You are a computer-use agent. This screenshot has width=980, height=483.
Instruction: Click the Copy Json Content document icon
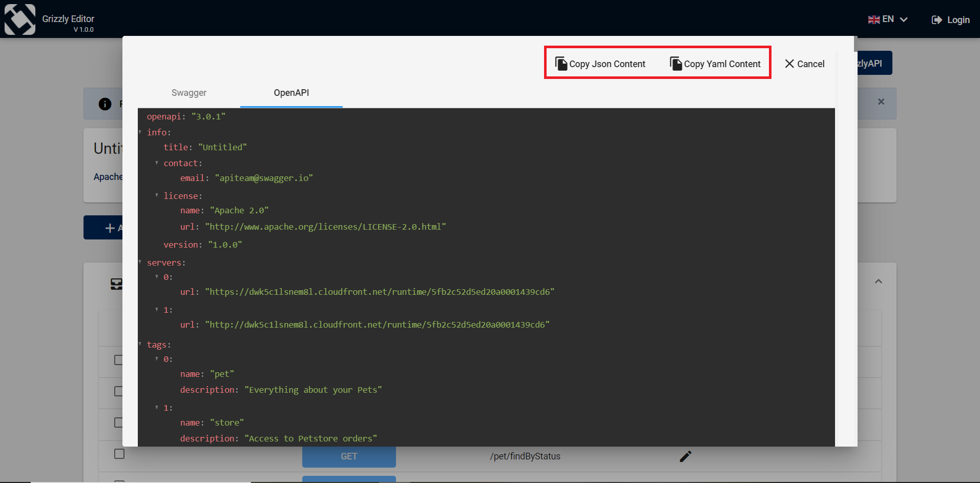tap(561, 63)
